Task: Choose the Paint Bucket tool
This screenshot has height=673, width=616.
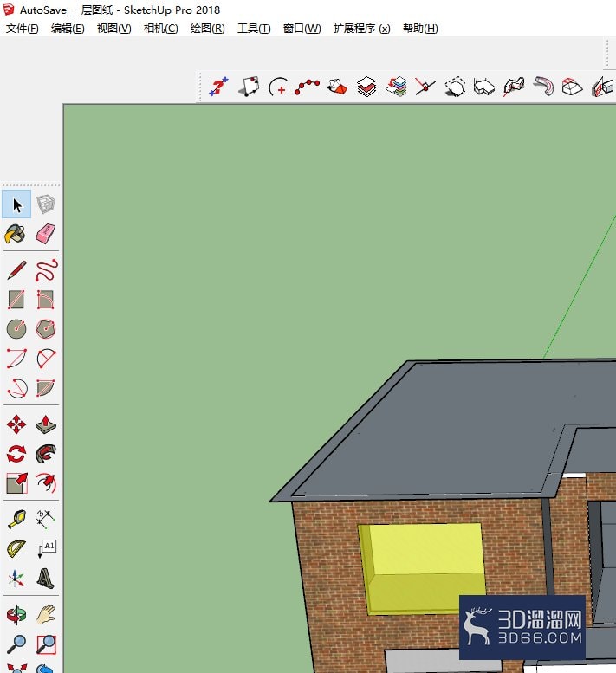Action: 16,235
